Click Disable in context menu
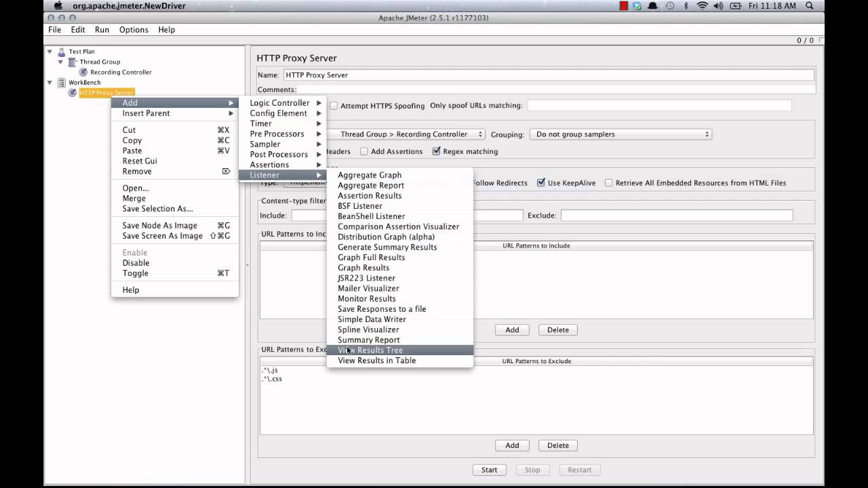This screenshot has height=488, width=868. (175, 263)
